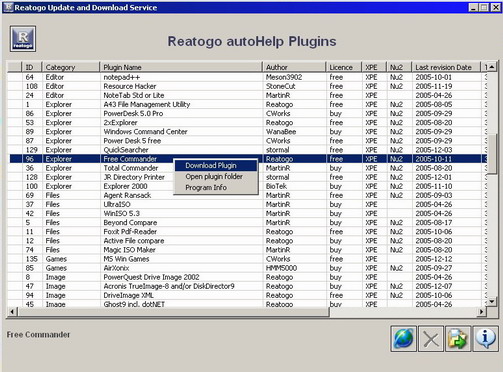The image size is (503, 372).
Task: Maximize the Reatogo Update window
Action: (484, 7)
